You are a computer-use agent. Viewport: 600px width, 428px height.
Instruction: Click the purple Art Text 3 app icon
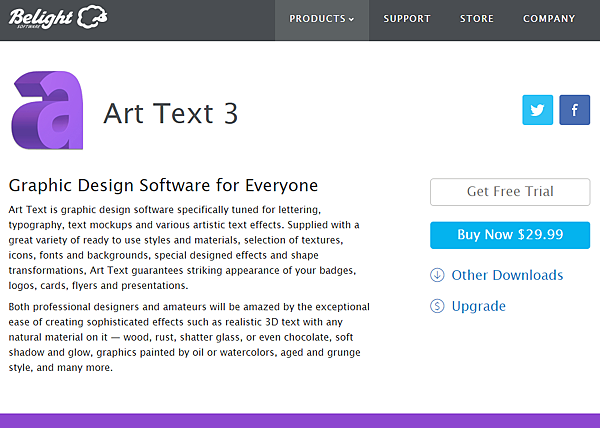click(x=48, y=110)
